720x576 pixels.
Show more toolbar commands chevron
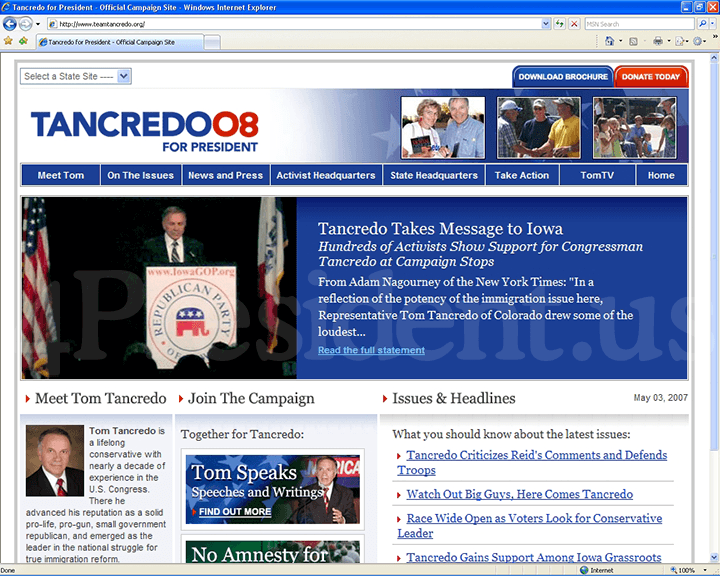pos(714,36)
